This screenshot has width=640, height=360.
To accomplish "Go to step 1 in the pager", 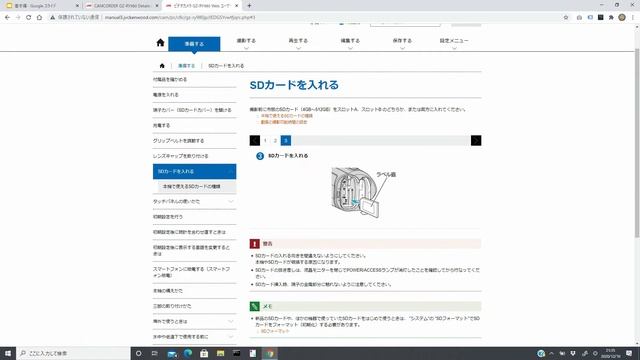I will [265, 140].
